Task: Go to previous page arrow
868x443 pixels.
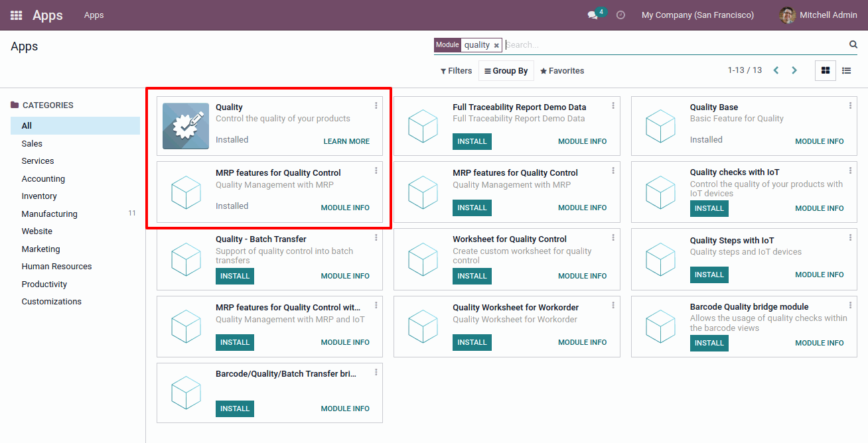Action: [x=776, y=70]
